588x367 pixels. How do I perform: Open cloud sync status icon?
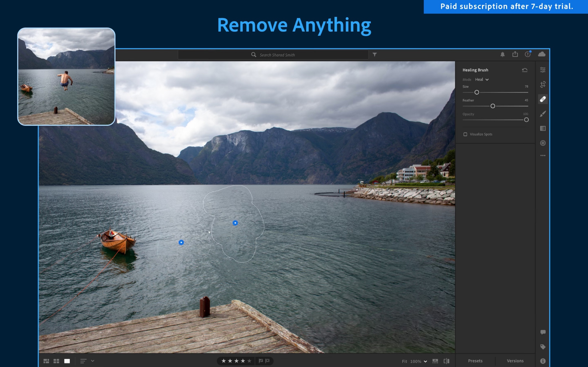tap(541, 54)
